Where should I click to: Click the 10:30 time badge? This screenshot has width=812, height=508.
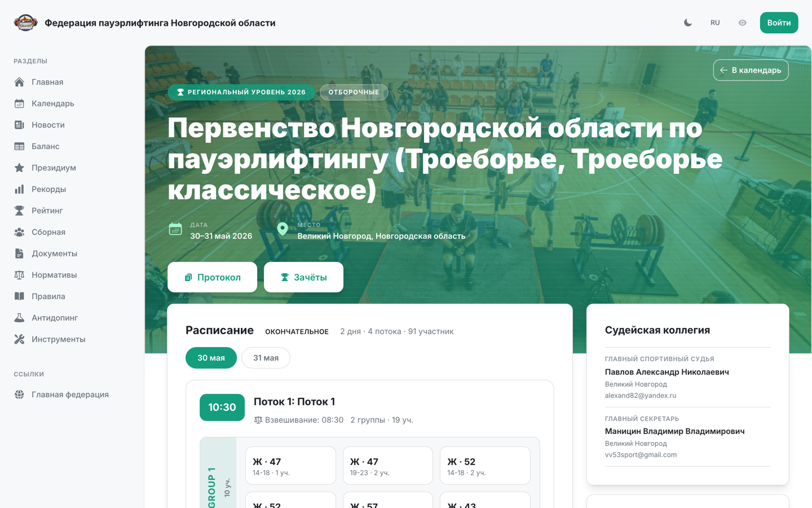click(x=222, y=408)
